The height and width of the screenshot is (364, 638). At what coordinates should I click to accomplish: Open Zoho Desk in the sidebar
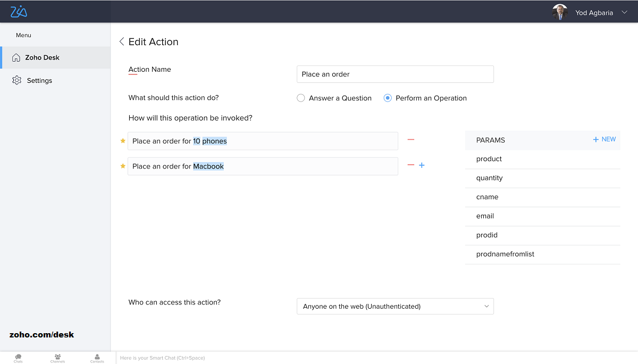coord(43,57)
